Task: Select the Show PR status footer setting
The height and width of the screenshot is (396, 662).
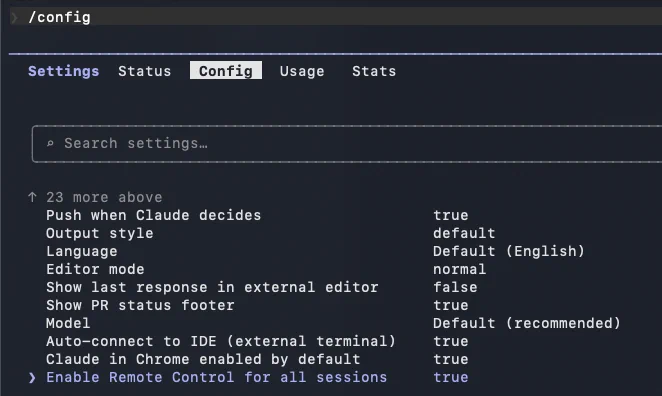Action: tap(140, 305)
